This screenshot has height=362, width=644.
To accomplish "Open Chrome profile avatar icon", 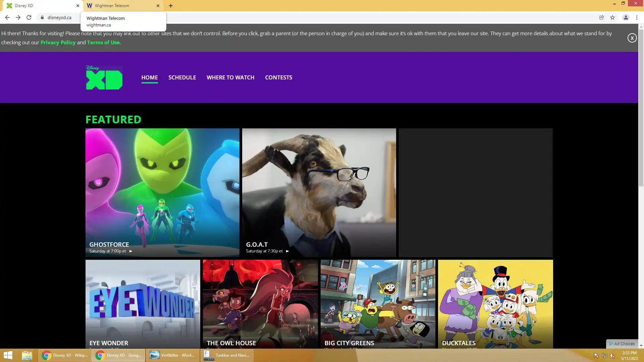I will (x=626, y=17).
